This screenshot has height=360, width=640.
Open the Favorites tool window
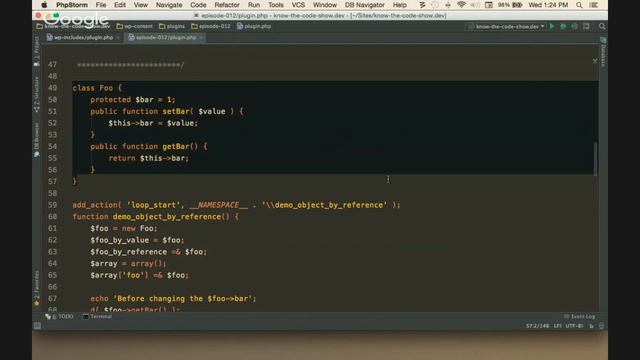(x=36, y=288)
